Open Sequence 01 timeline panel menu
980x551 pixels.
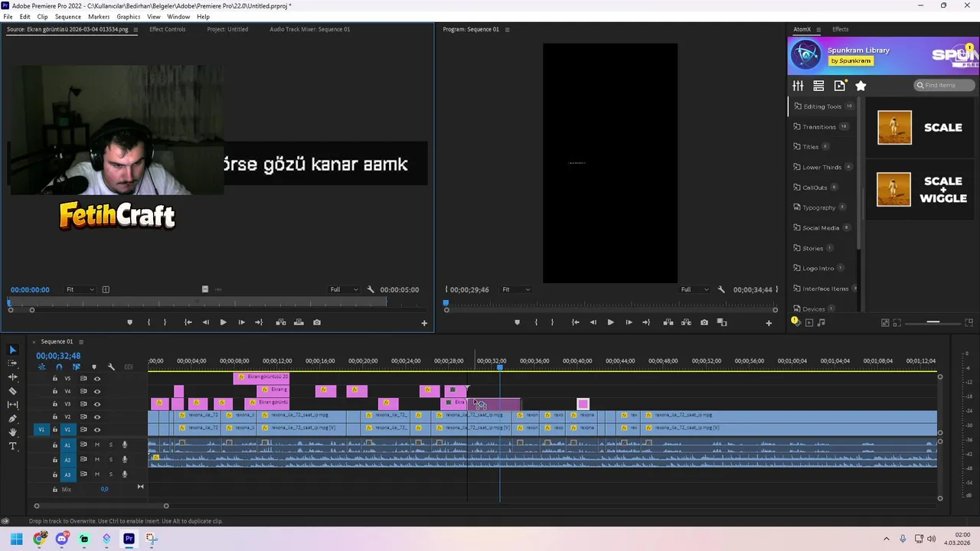[x=80, y=341]
